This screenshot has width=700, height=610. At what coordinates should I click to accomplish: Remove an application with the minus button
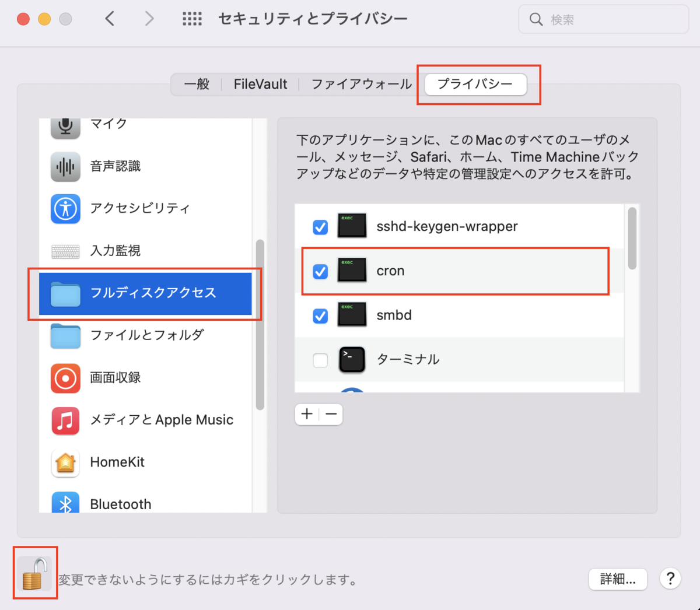click(331, 414)
